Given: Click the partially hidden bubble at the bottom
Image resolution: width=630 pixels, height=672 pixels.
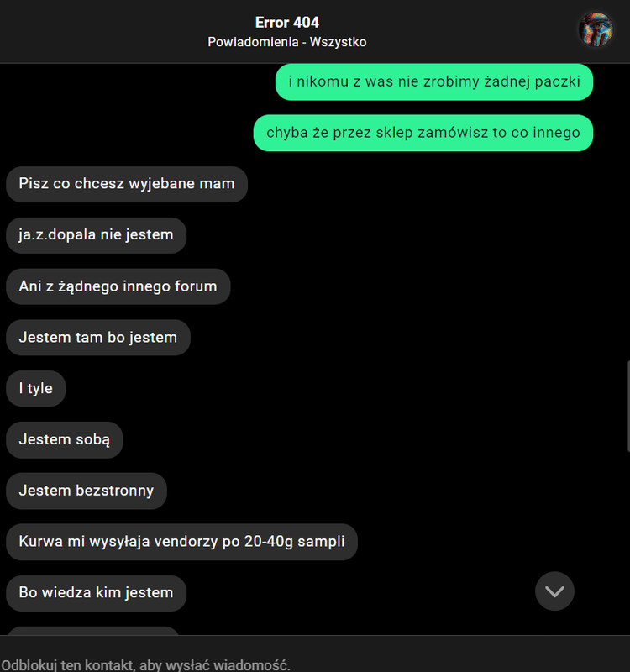Looking at the screenshot, I should (x=92, y=631).
